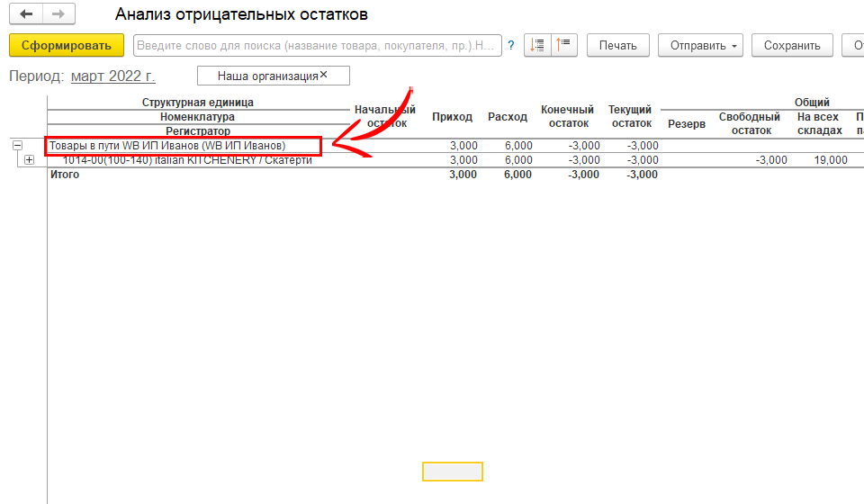The width and height of the screenshot is (864, 504).
Task: Select the Italian KITCHENERY / Скатерти item row
Action: [x=187, y=160]
